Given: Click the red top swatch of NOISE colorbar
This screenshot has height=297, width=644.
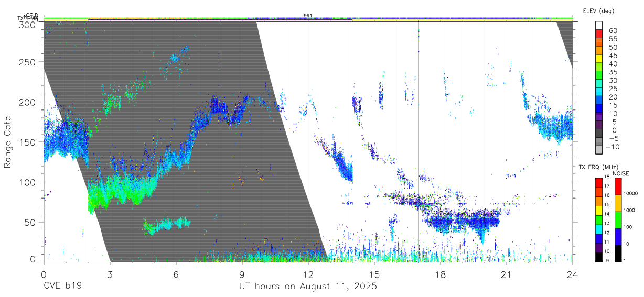Looking at the screenshot, I should click(x=618, y=186).
